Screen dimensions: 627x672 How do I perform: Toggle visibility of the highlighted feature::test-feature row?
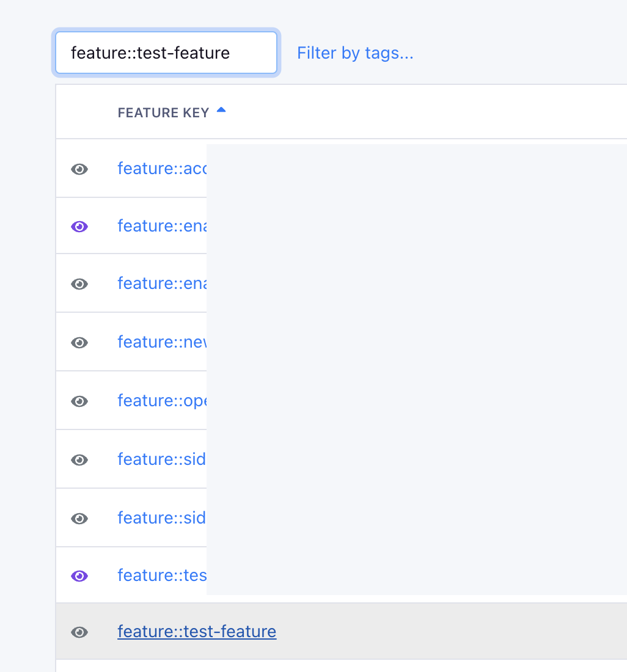(79, 632)
